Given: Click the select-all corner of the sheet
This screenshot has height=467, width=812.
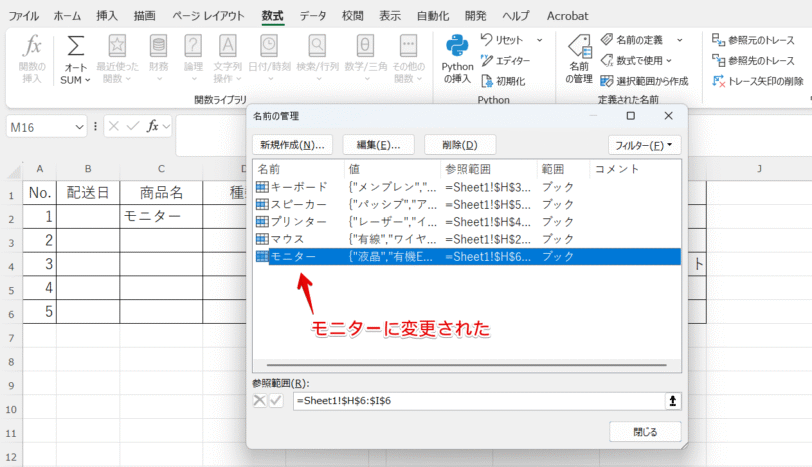Looking at the screenshot, I should pyautogui.click(x=13, y=170).
